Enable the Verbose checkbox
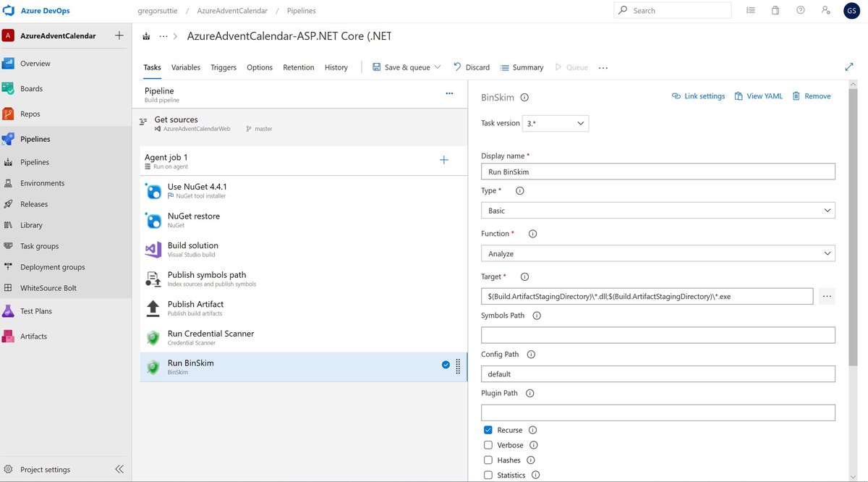The width and height of the screenshot is (868, 482). click(x=488, y=445)
